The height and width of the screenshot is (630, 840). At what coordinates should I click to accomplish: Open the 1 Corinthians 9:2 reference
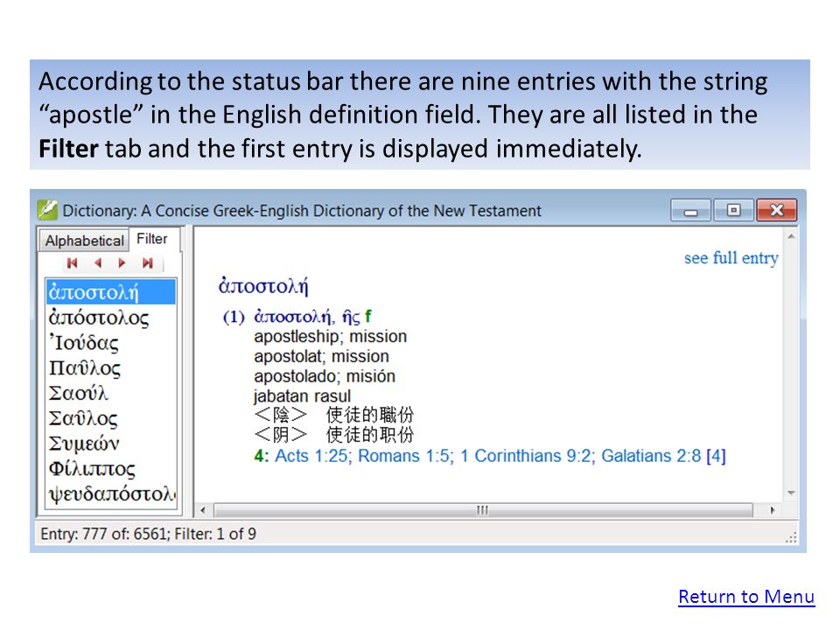point(527,456)
